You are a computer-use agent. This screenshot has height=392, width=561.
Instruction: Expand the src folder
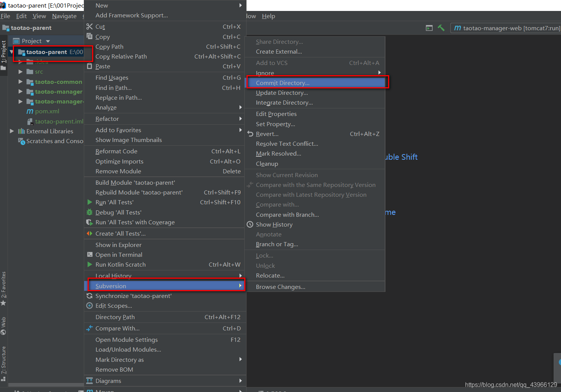[20, 71]
